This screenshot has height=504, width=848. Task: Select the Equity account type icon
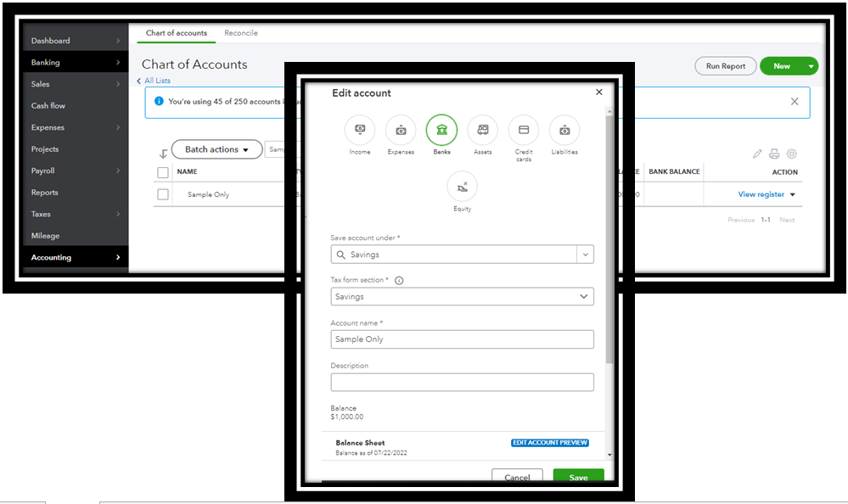pyautogui.click(x=463, y=187)
